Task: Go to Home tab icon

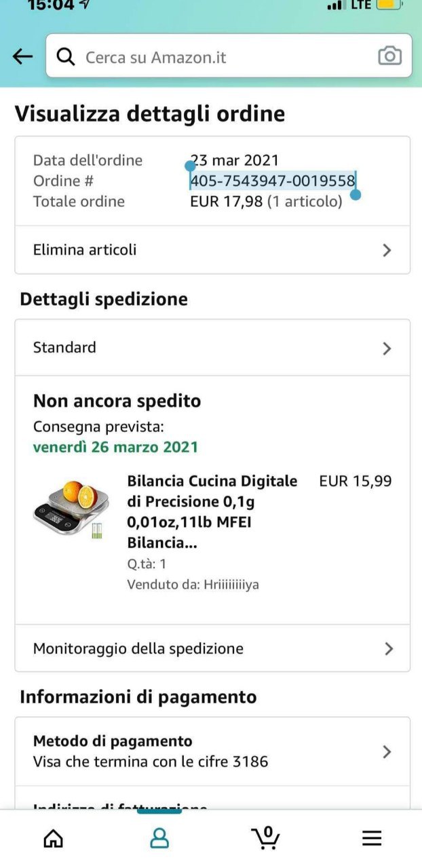Action: pos(53,838)
